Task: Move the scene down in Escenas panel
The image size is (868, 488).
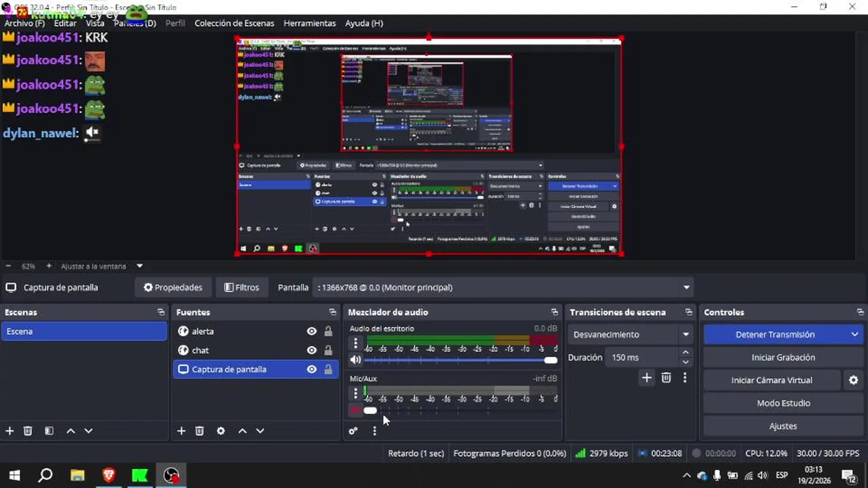Action: pos(88,431)
